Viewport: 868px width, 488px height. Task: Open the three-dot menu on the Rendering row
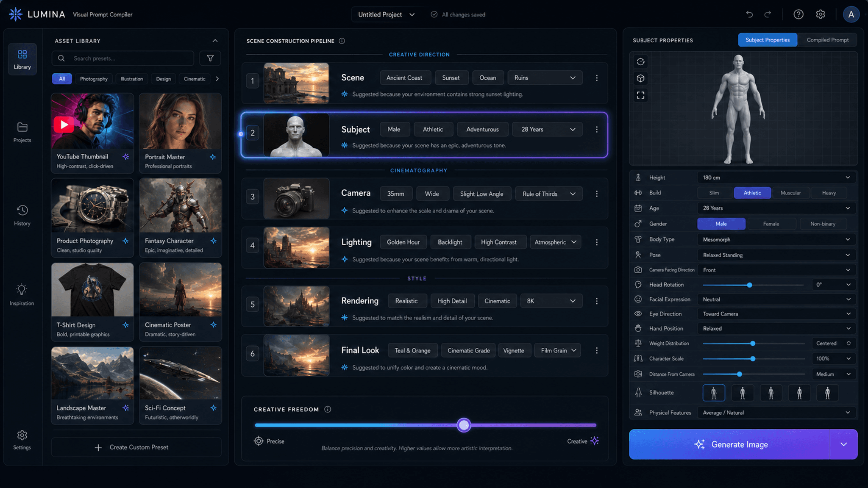pos(597,301)
